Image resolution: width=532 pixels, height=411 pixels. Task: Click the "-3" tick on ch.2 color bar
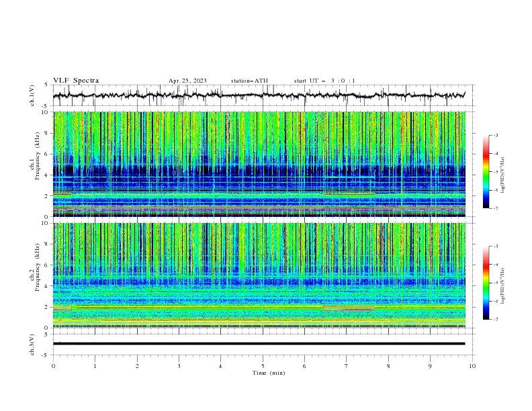[495, 246]
